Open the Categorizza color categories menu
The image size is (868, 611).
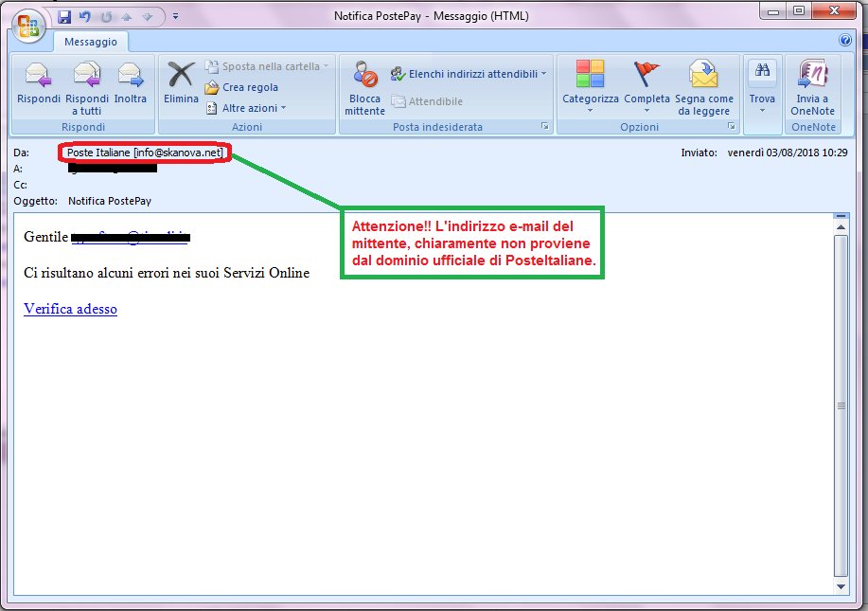[x=590, y=87]
